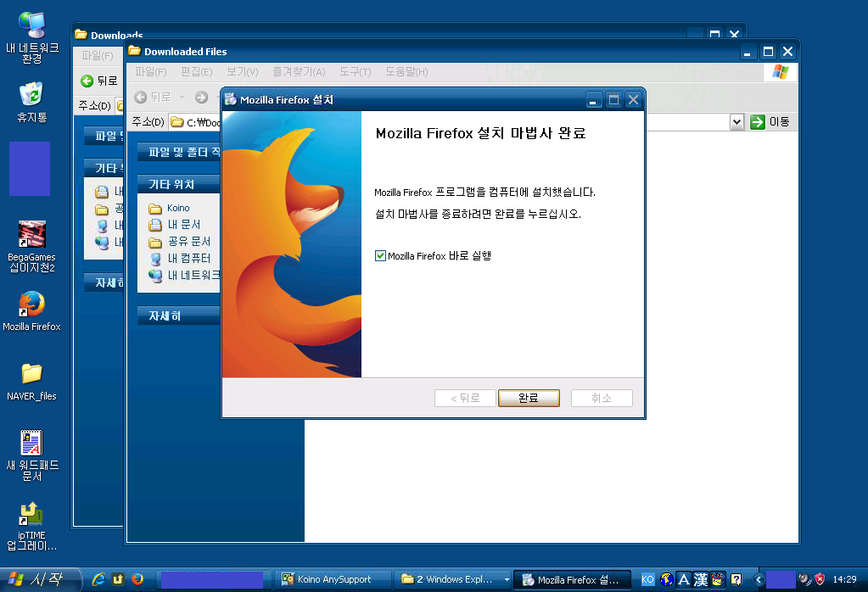
Task: Click help question mark in language bar
Action: (736, 579)
